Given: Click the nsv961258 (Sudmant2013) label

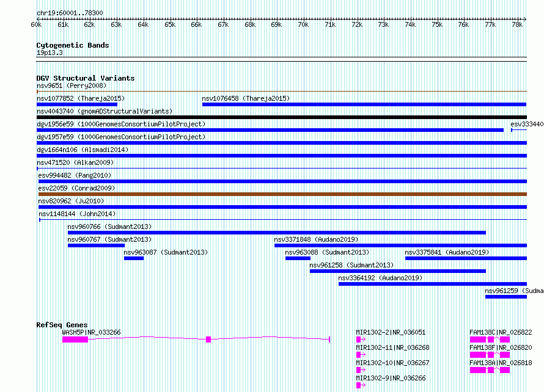Looking at the screenshot, I should [x=351, y=265].
